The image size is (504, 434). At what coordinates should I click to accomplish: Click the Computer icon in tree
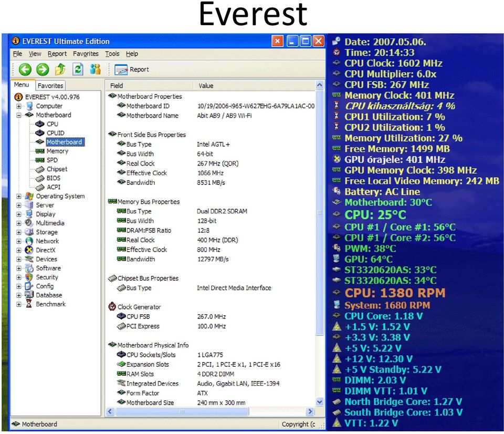point(29,106)
